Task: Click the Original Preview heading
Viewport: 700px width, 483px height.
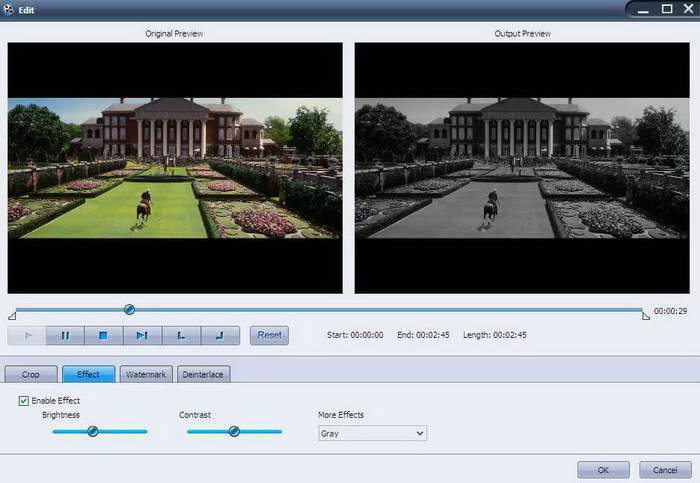Action: (x=174, y=33)
